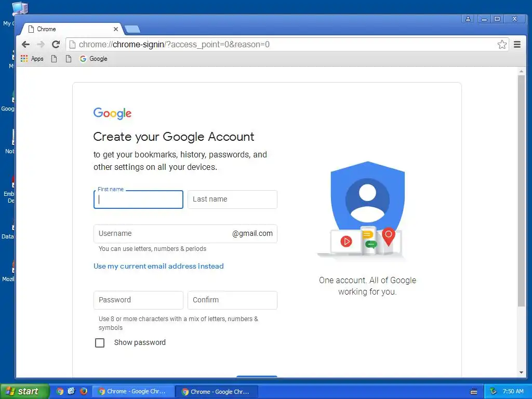The width and height of the screenshot is (532, 399).
Task: Click the forward navigation arrow
Action: tap(41, 45)
